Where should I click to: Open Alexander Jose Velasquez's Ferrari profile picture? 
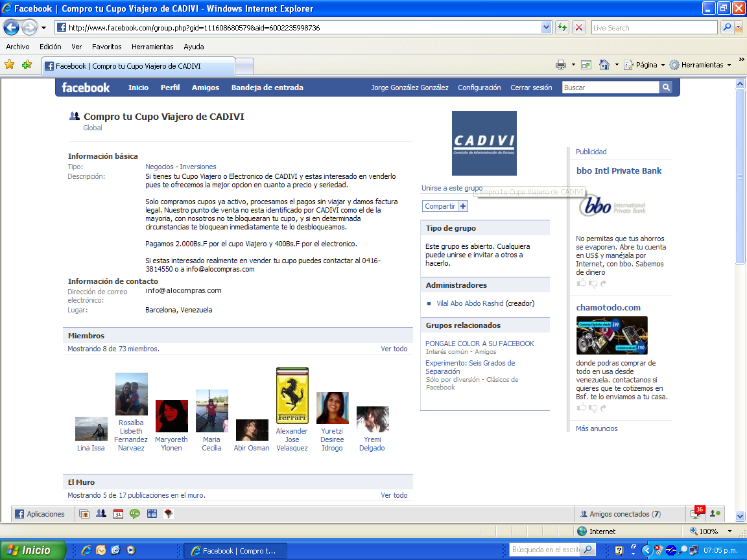tap(292, 395)
